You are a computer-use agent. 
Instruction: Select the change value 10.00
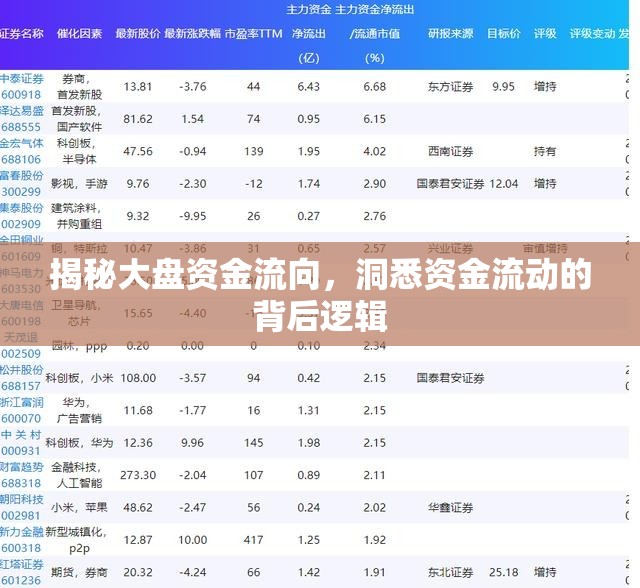tap(193, 540)
